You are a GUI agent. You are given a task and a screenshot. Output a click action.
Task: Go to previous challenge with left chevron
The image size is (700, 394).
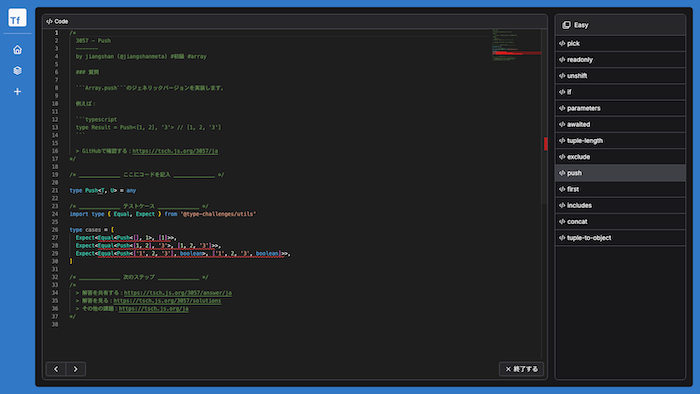[x=56, y=369]
